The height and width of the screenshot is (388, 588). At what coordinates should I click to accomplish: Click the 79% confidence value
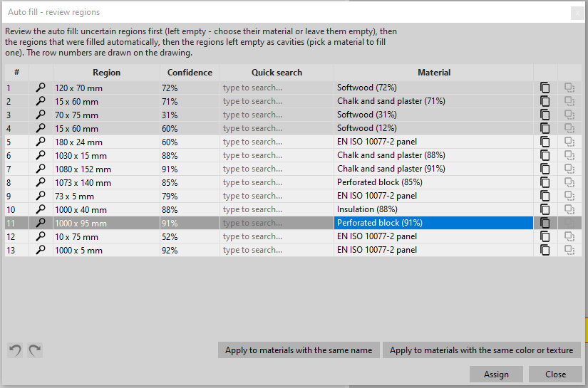pyautogui.click(x=170, y=196)
